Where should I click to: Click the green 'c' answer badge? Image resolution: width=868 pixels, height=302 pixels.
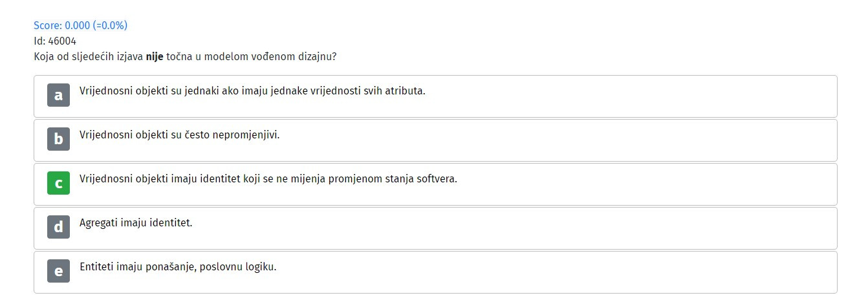[x=58, y=183]
